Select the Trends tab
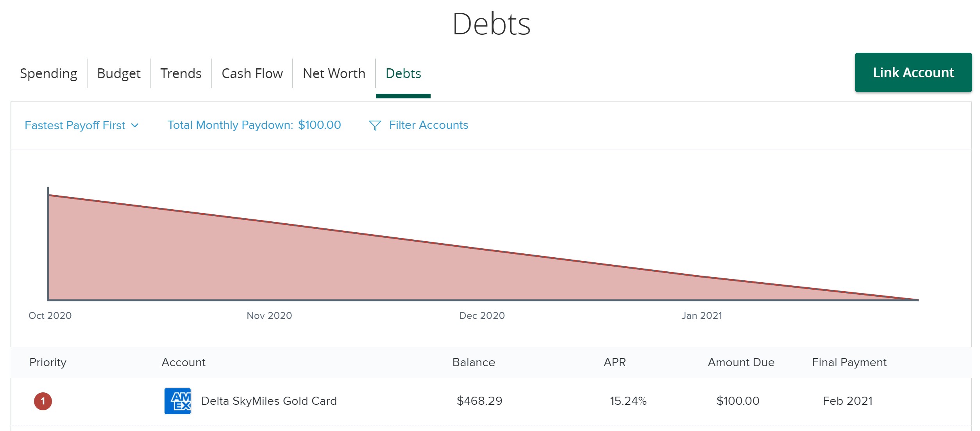Screen dimensions: 980x431 pyautogui.click(x=181, y=73)
